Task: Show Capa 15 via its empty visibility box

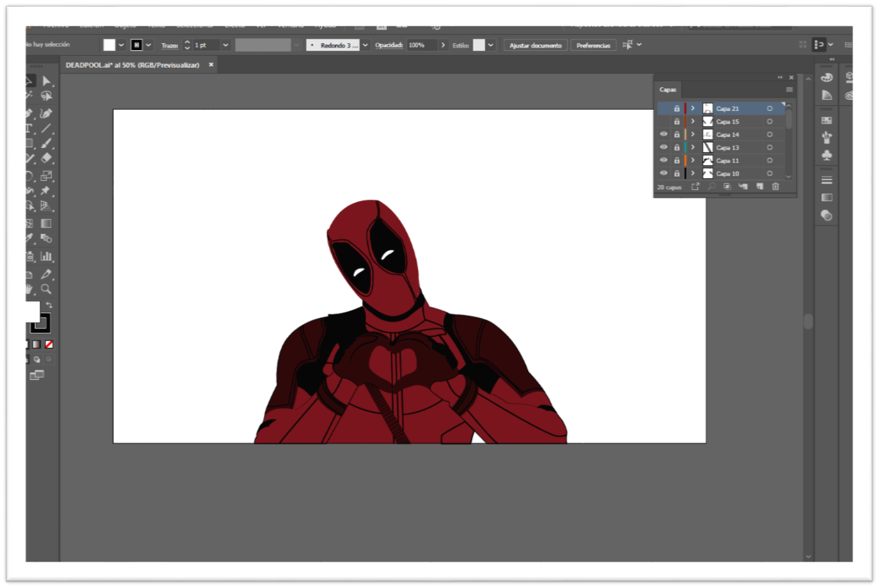Action: pyautogui.click(x=664, y=122)
